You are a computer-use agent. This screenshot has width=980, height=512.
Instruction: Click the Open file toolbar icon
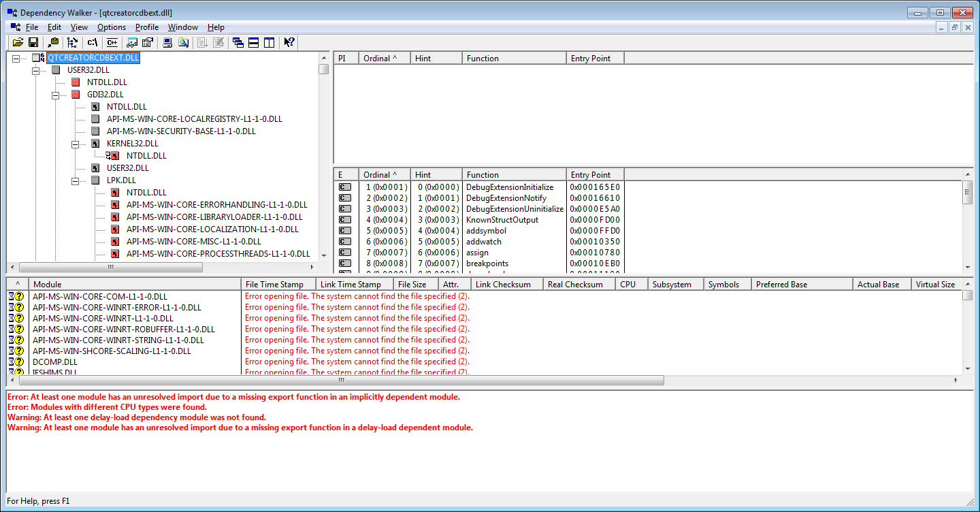pyautogui.click(x=18, y=42)
